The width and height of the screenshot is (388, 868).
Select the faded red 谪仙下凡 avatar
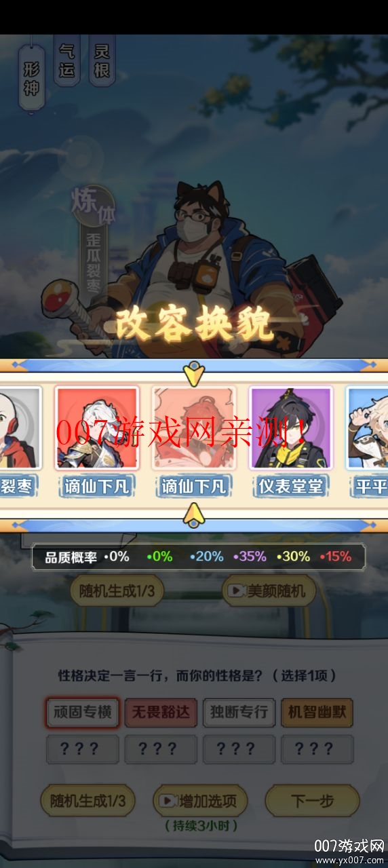point(194,428)
